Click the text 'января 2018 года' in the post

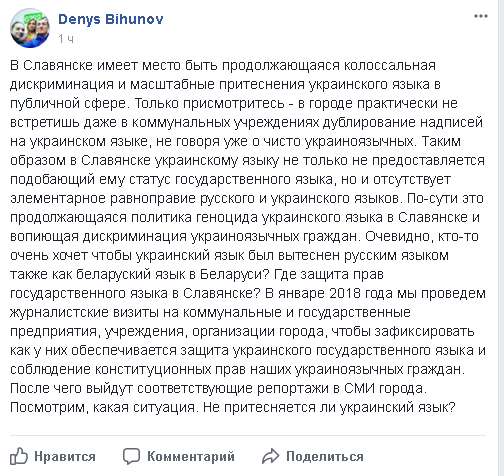click(336, 293)
